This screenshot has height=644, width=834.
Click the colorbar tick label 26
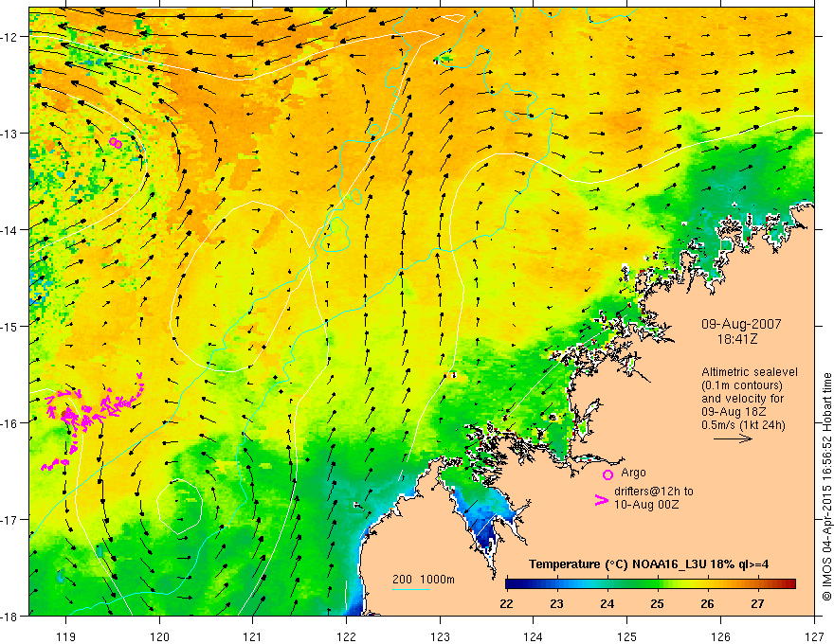coord(707,603)
